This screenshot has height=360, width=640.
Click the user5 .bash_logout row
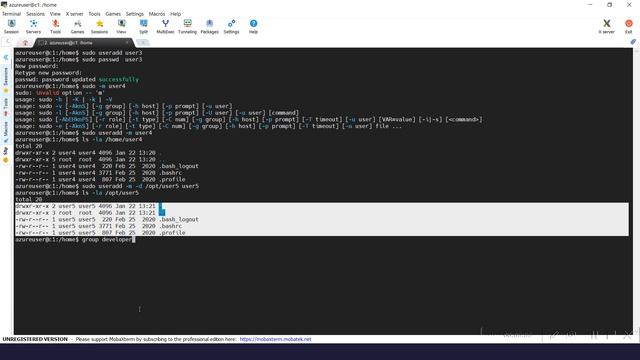[x=107, y=220]
